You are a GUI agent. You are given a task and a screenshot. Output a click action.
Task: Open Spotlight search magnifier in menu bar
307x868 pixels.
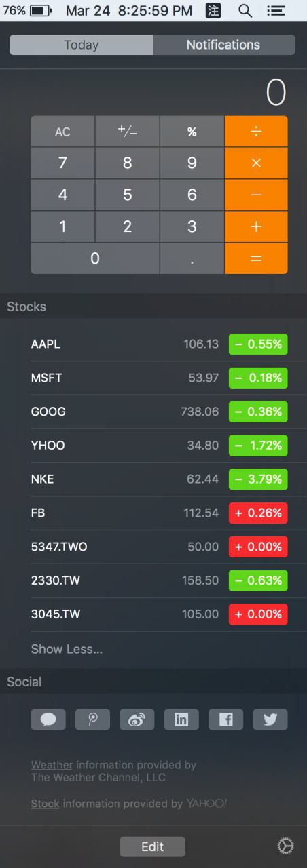pos(245,11)
